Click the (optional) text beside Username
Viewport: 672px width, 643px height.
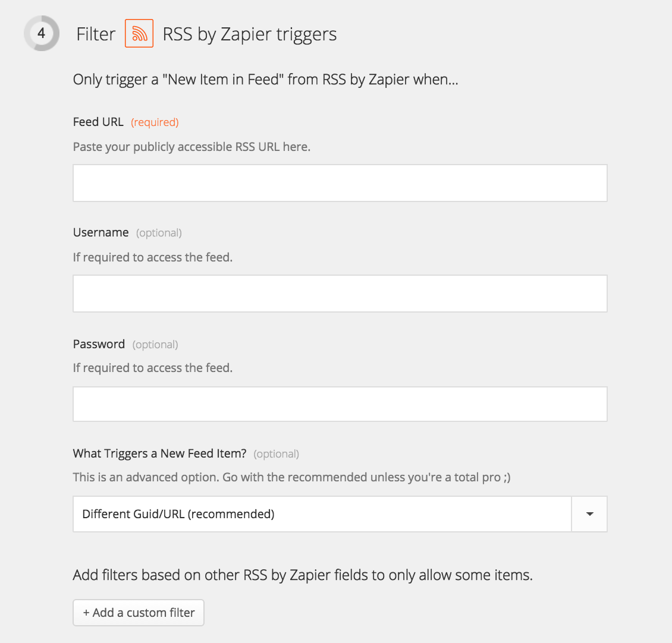[159, 233]
